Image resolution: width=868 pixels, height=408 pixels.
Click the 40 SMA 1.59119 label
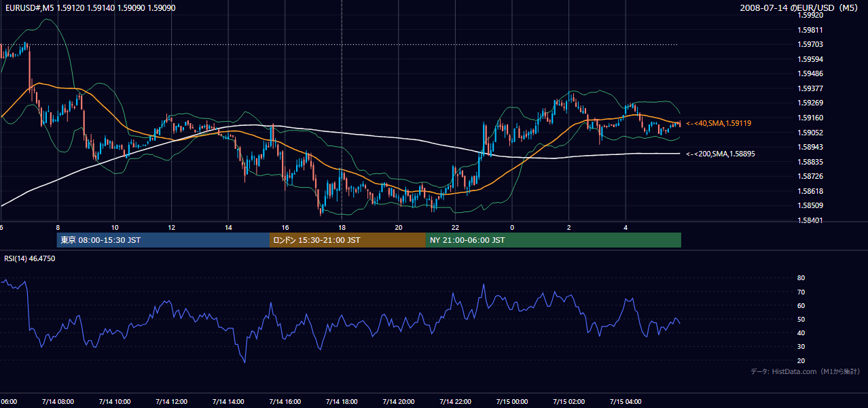pos(720,123)
